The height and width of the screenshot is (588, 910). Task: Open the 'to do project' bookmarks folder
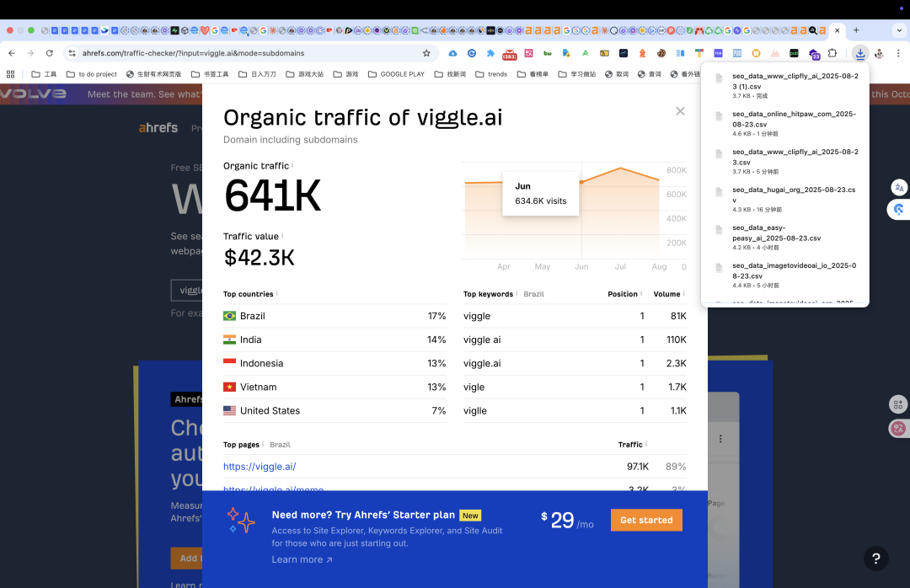[x=92, y=74]
